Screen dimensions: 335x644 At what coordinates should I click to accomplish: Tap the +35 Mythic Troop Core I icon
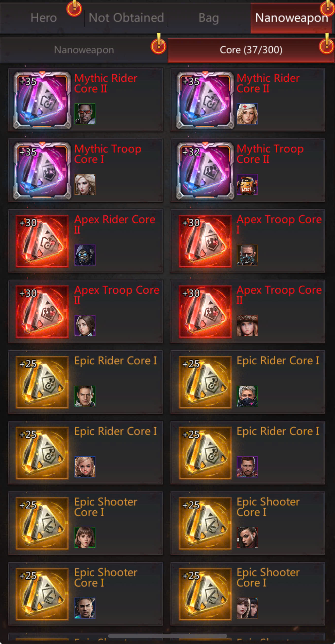coord(42,170)
